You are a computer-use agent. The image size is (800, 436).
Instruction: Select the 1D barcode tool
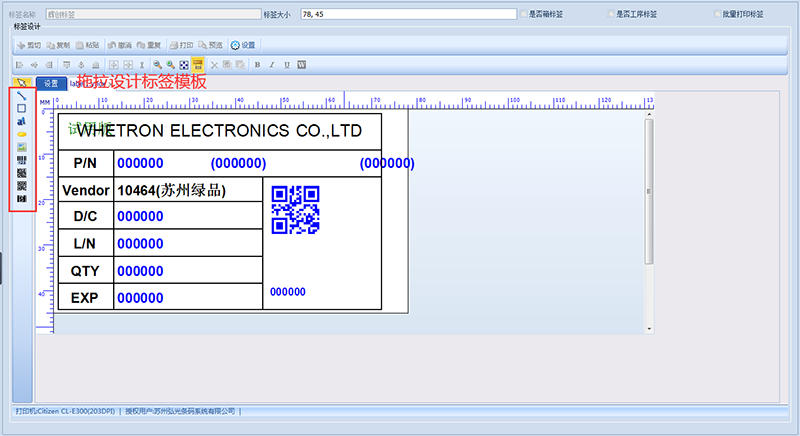click(21, 160)
